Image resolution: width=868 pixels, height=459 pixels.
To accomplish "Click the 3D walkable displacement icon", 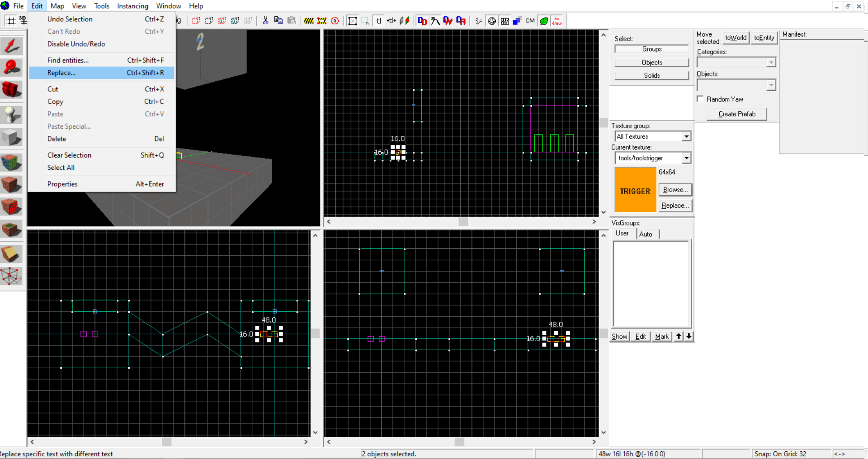I will (435, 21).
